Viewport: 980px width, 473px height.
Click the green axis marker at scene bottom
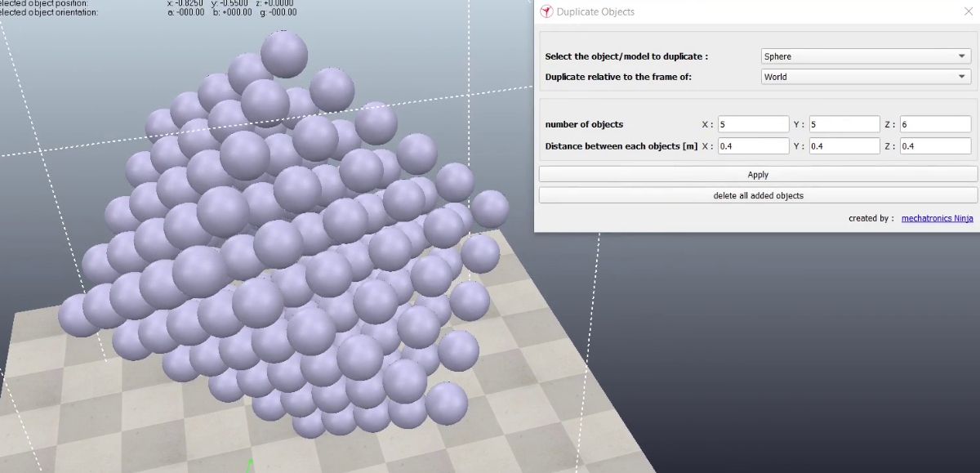click(x=252, y=466)
